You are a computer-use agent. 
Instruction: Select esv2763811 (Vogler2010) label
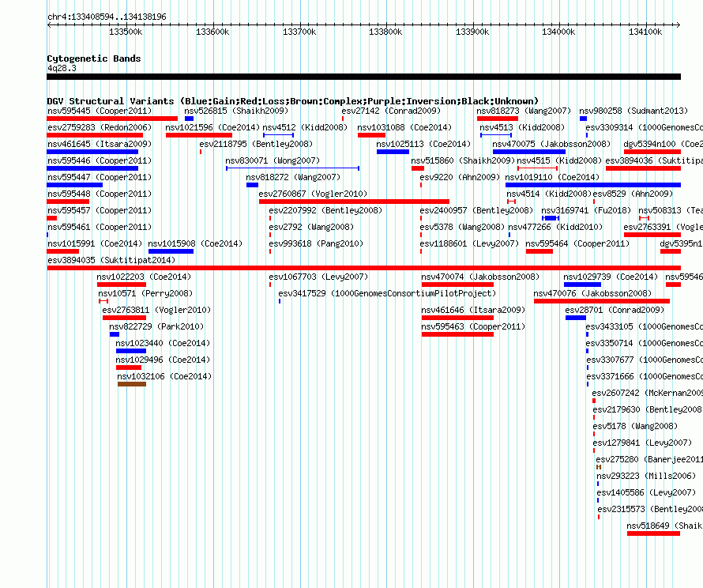pos(156,310)
